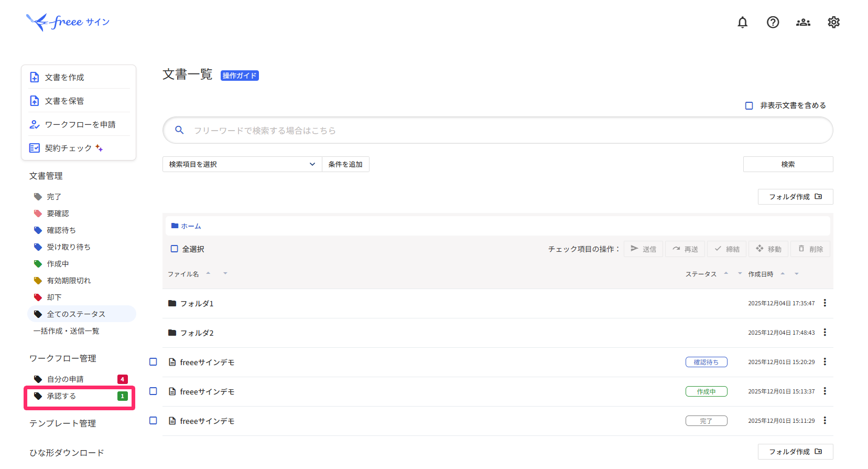This screenshot has width=868, height=469.
Task: Sort 作成日時 ascending arrow
Action: (783, 273)
